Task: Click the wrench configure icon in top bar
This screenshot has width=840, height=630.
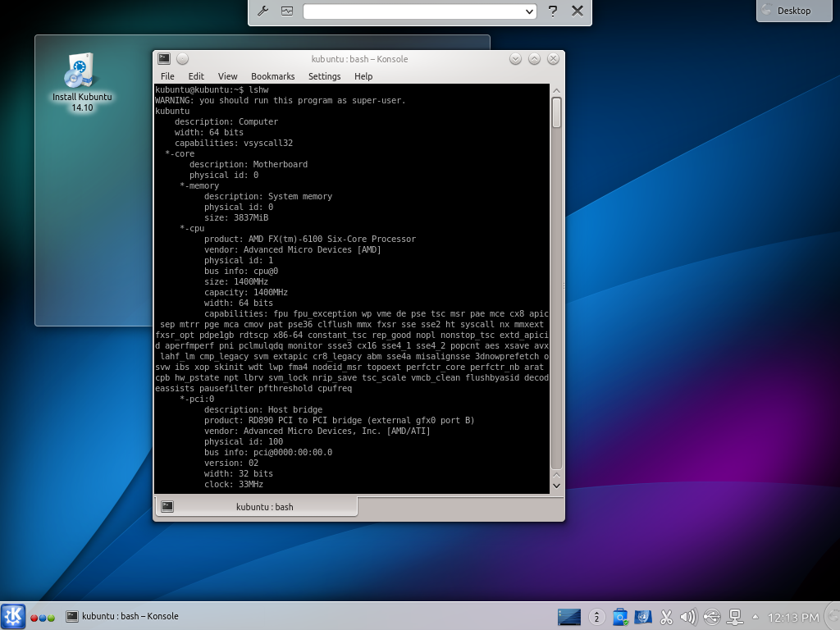Action: [x=263, y=11]
